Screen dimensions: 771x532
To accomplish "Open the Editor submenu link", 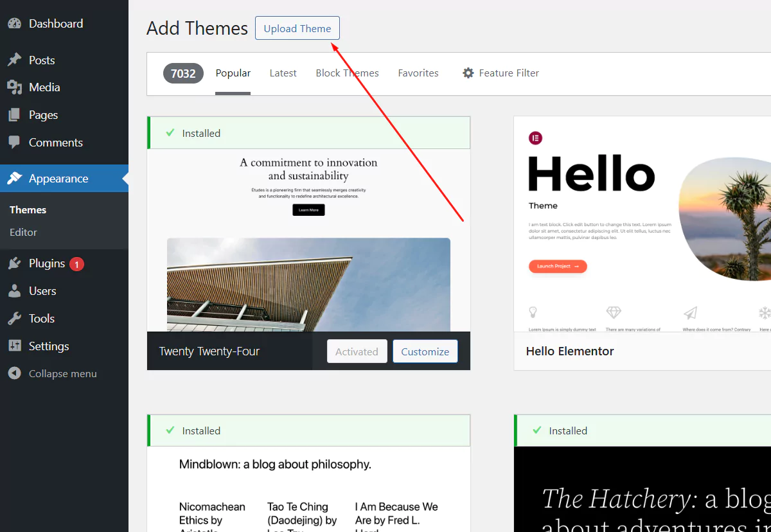I will pyautogui.click(x=24, y=233).
